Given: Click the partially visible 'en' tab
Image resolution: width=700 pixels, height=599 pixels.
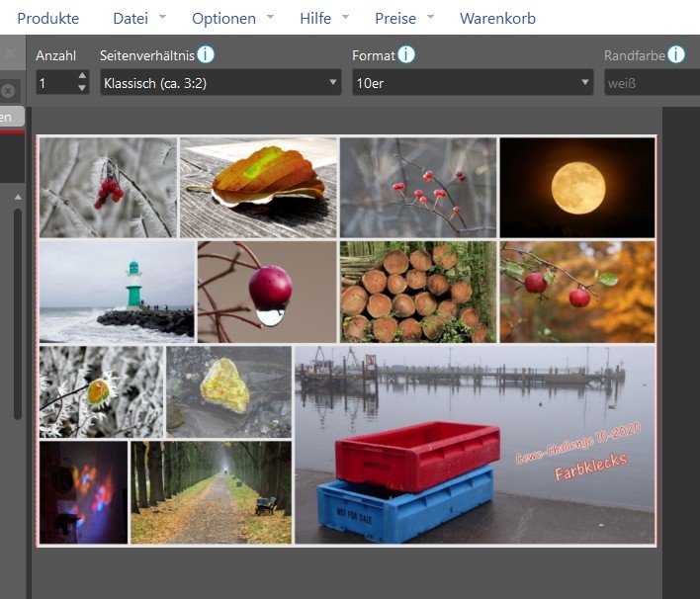Looking at the screenshot, I should click(x=12, y=118).
